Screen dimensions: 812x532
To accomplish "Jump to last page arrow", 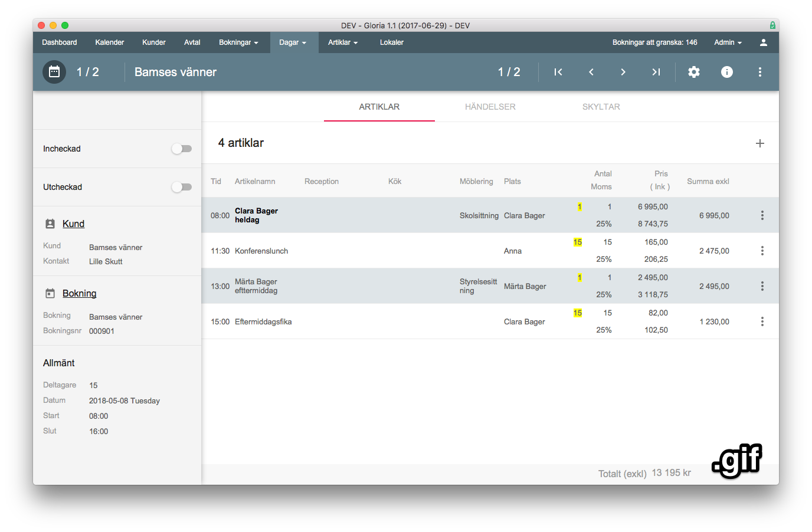I will pyautogui.click(x=656, y=72).
